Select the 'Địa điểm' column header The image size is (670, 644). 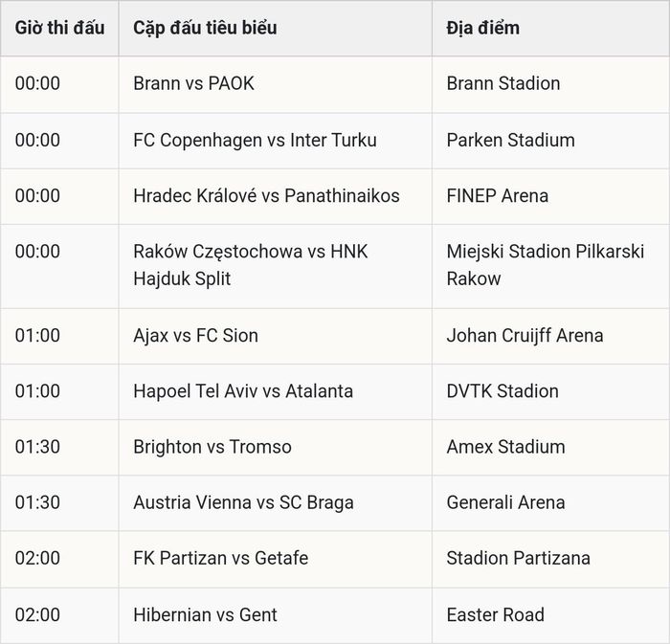click(x=550, y=28)
